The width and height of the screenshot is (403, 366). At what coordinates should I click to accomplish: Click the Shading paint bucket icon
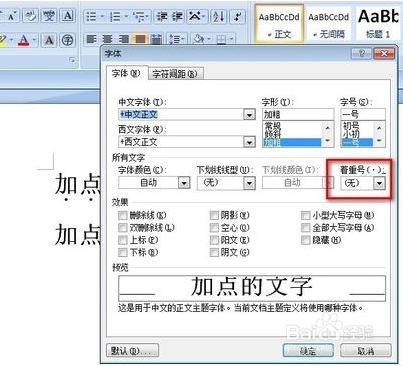(199, 40)
